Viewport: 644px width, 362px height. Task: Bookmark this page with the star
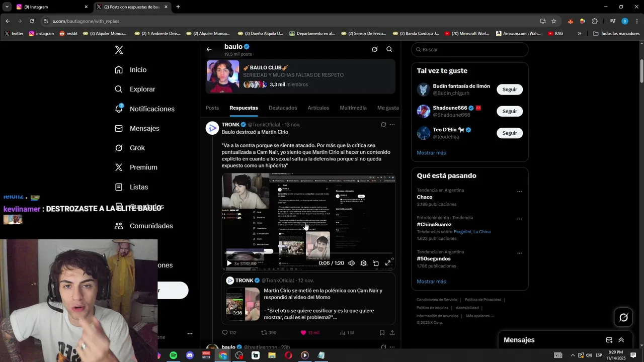pyautogui.click(x=554, y=21)
